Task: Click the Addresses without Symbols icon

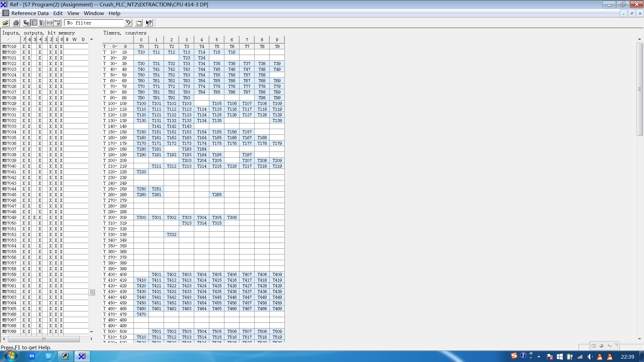Action: [50, 23]
